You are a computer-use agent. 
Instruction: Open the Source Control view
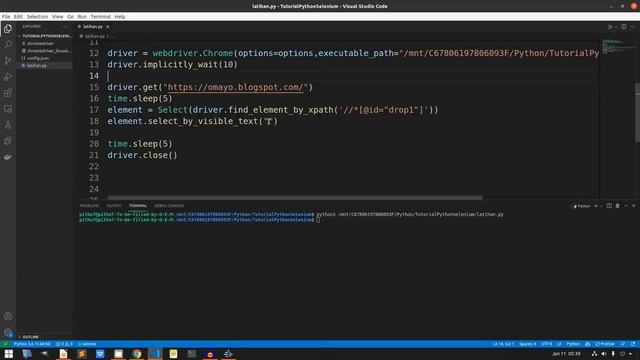pyautogui.click(x=8, y=60)
